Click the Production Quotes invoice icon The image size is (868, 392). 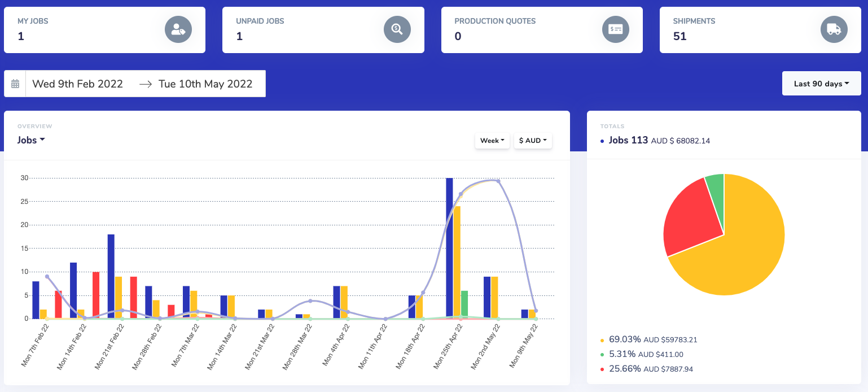coord(615,29)
